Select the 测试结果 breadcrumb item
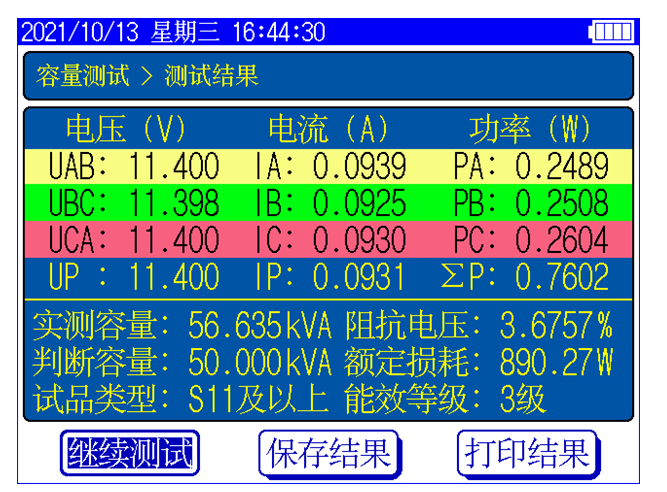667x492 pixels. click(x=211, y=76)
